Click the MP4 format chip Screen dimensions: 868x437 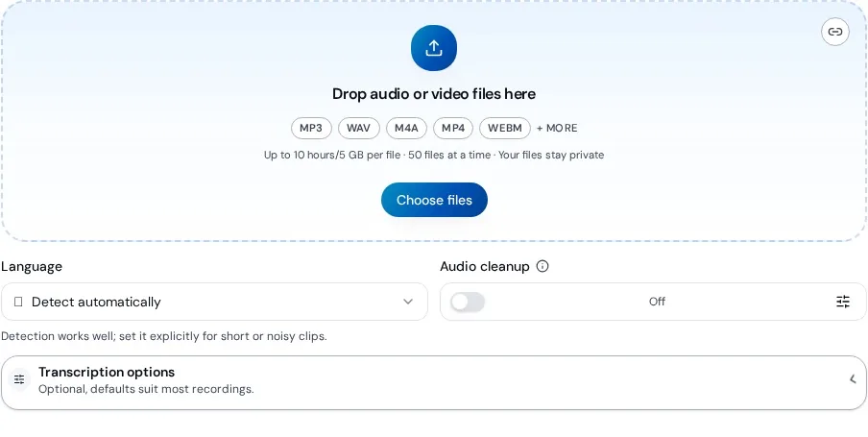tap(453, 128)
